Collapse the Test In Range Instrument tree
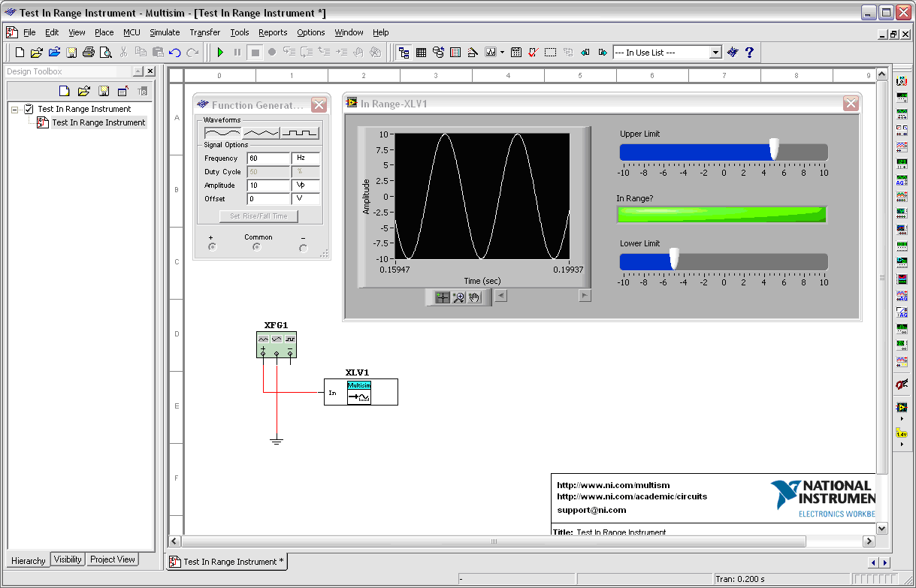Viewport: 916px width, 588px height. pos(14,110)
